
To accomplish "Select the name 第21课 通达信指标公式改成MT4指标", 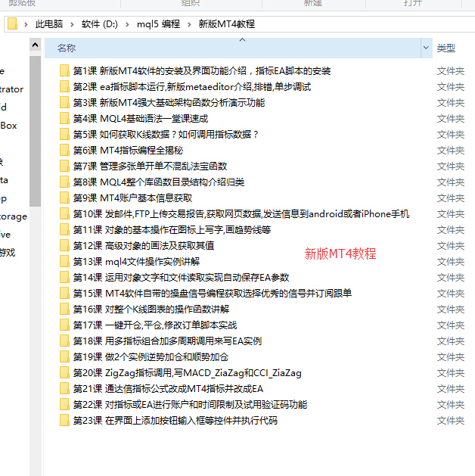I will (x=168, y=388).
